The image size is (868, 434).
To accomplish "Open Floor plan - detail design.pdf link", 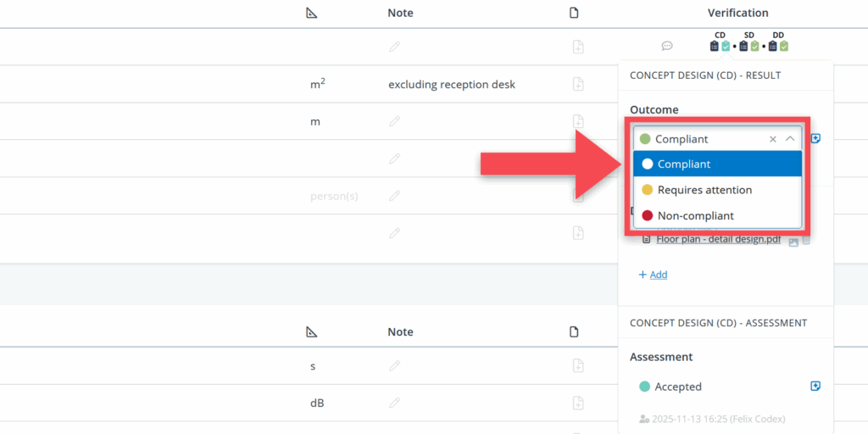I will 718,240.
